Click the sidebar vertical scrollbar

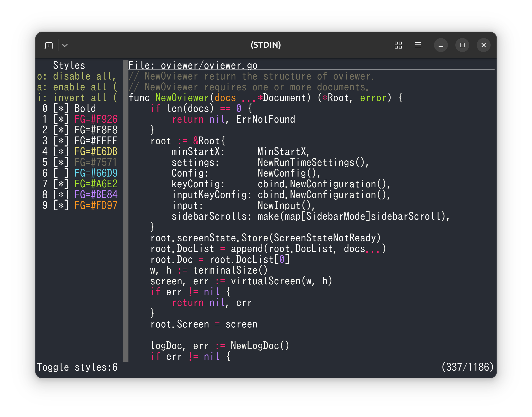pos(126,211)
